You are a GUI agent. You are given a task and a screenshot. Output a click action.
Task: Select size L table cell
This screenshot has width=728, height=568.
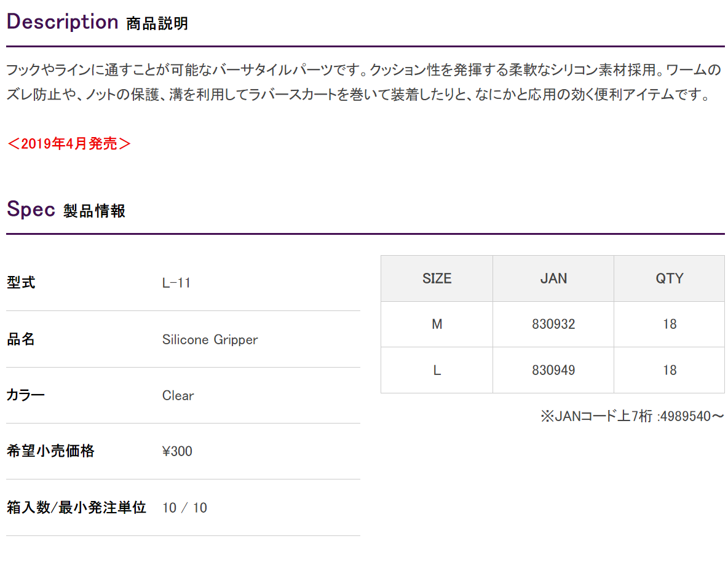[x=437, y=370]
